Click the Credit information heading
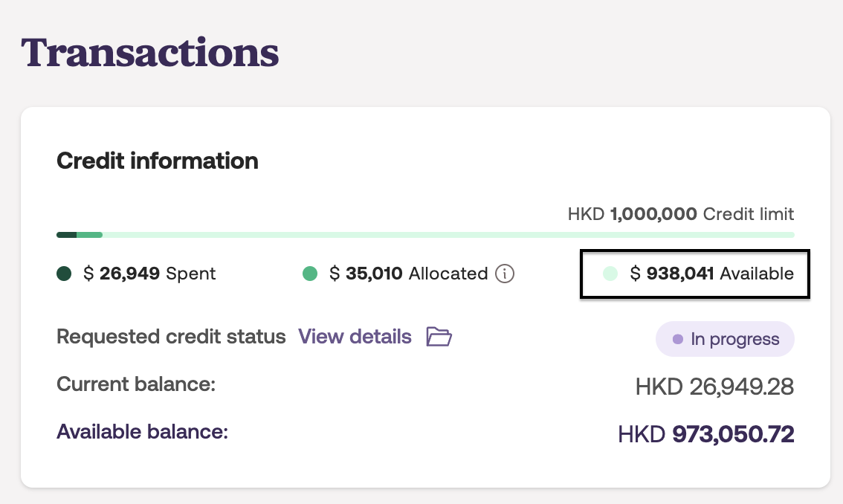The image size is (843, 504). click(x=158, y=161)
